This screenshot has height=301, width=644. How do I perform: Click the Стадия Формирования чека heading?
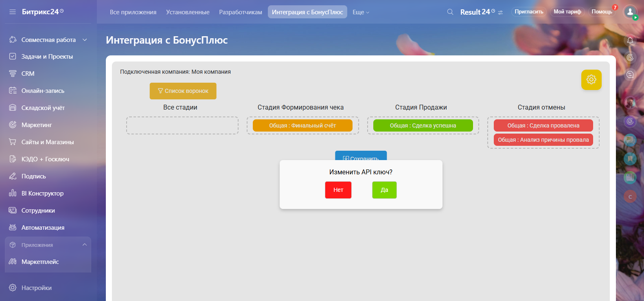tap(301, 108)
